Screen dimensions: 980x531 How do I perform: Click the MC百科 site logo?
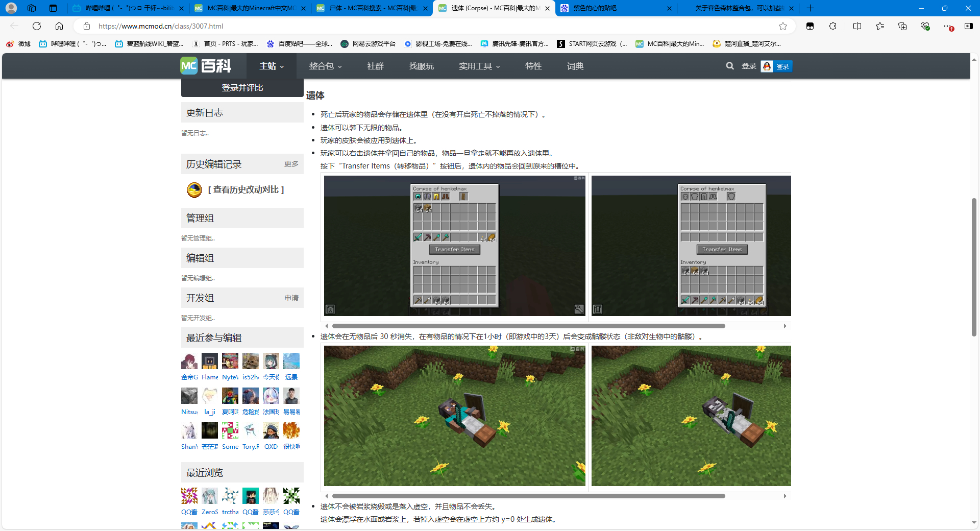[206, 66]
